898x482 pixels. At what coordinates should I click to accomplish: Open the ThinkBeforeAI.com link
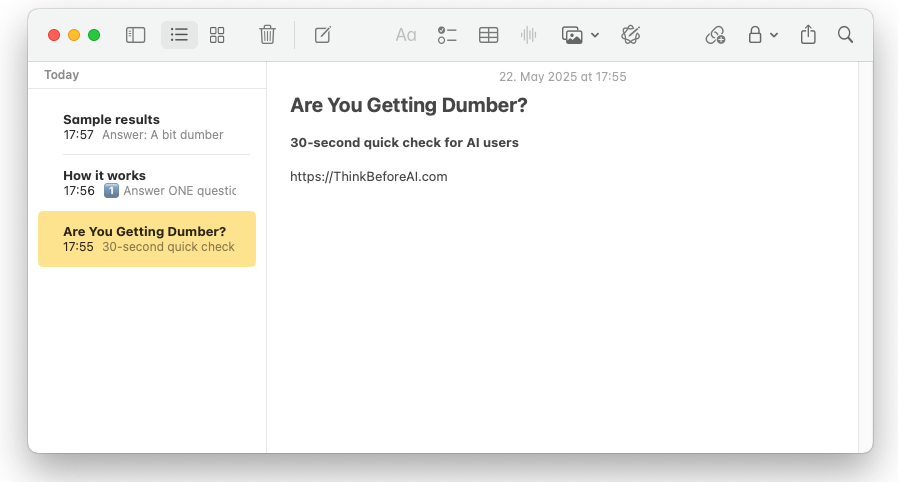[369, 176]
